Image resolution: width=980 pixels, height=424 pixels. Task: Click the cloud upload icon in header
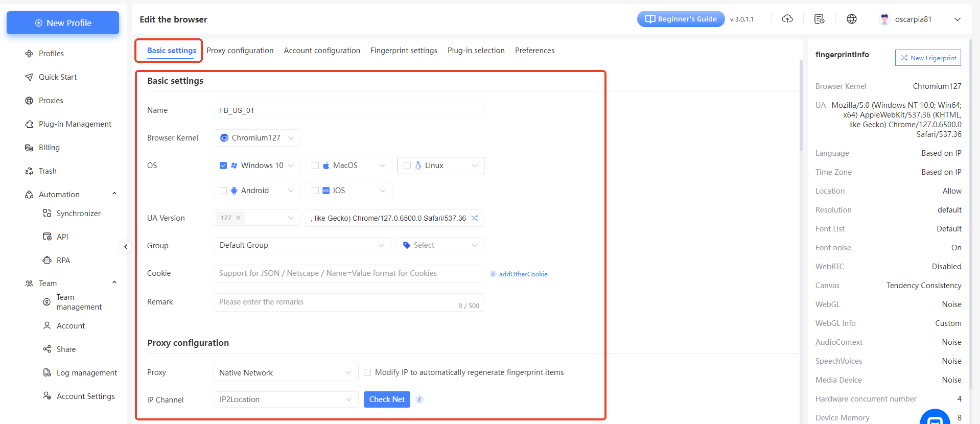click(787, 19)
